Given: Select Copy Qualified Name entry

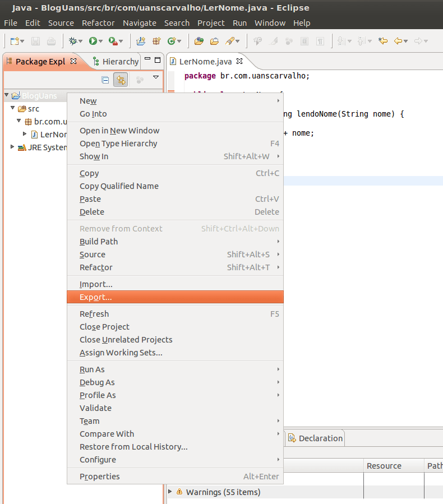Looking at the screenshot, I should (175, 186).
